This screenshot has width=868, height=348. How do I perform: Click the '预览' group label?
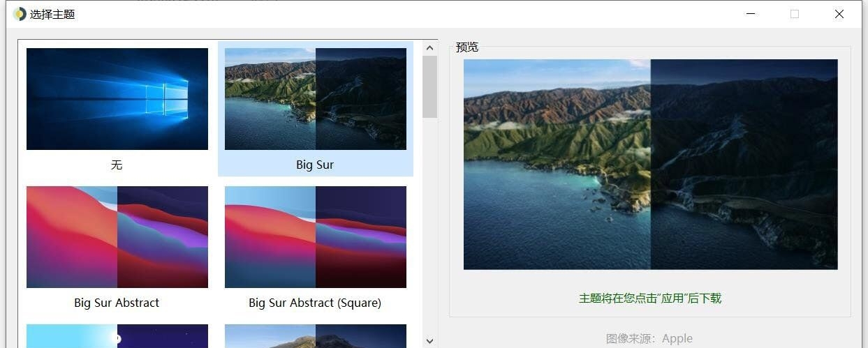coord(467,47)
